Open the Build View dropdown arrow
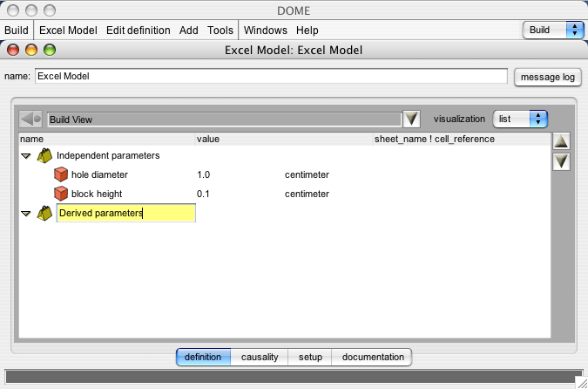Viewport: 588px width, 389px height. click(411, 119)
